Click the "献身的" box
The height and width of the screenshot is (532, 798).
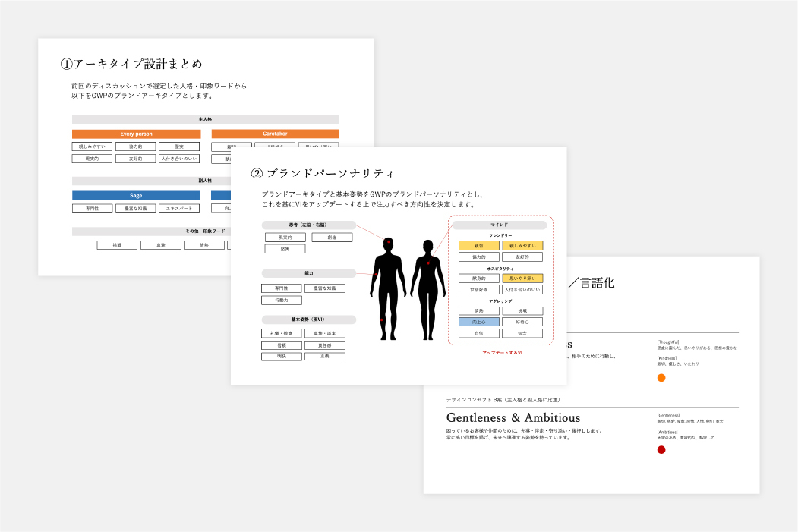[x=479, y=279]
